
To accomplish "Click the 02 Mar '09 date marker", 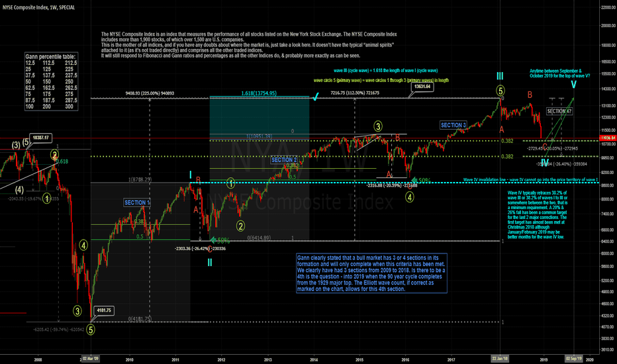I will pyautogui.click(x=91, y=359).
